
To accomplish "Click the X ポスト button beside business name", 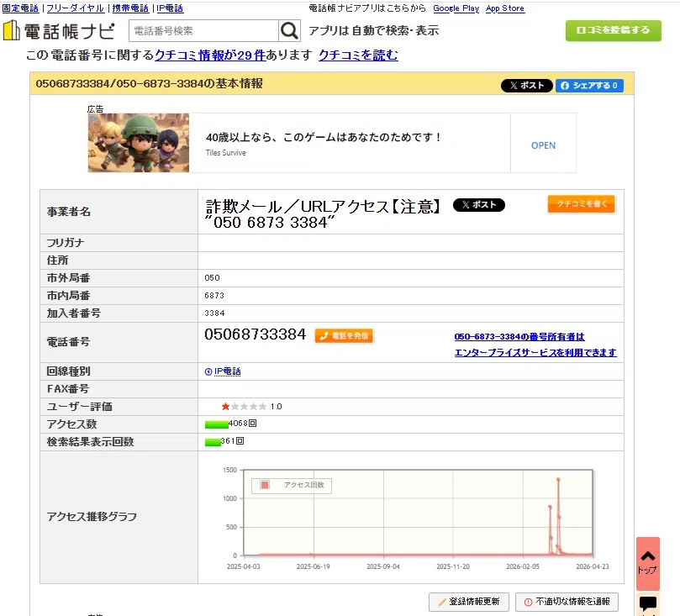I will click(479, 204).
